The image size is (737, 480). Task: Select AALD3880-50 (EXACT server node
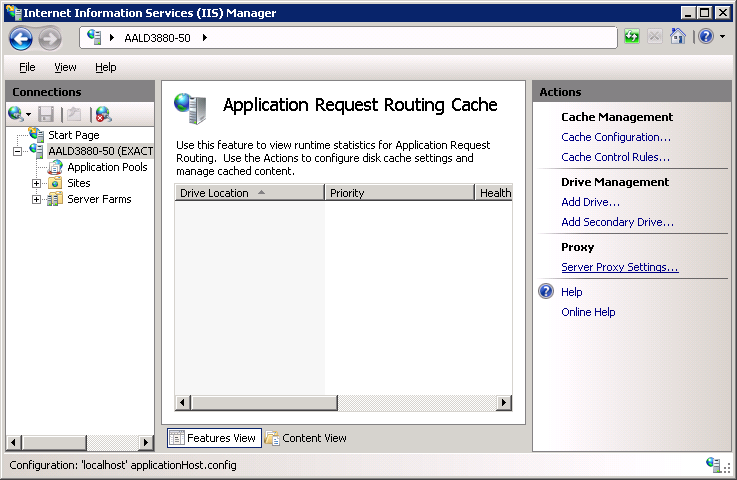[x=101, y=151]
